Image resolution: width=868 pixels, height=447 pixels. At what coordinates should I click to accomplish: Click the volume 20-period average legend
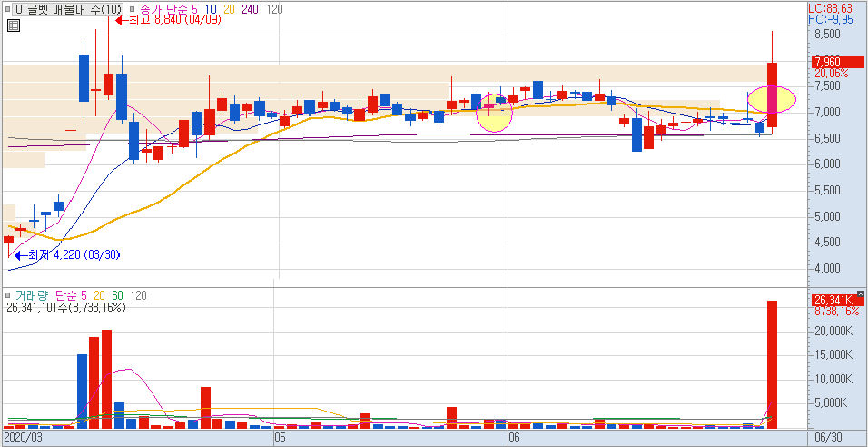100,296
